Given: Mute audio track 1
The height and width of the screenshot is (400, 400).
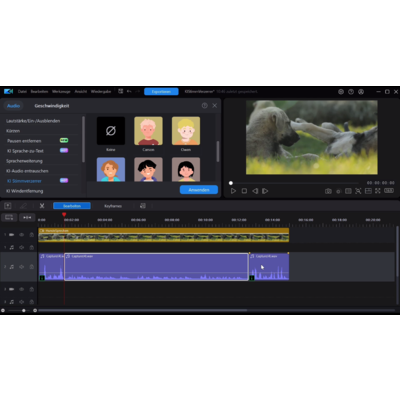Looking at the screenshot, I should tap(21, 247).
